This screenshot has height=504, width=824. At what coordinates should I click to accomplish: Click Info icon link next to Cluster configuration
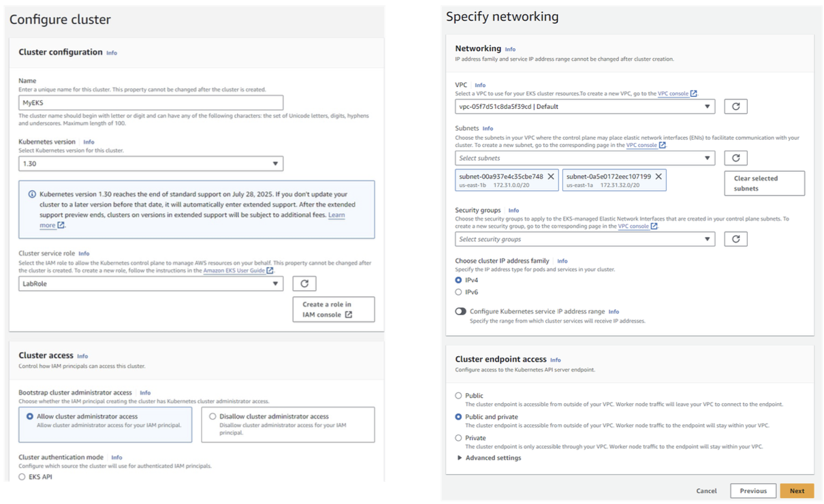coord(112,52)
